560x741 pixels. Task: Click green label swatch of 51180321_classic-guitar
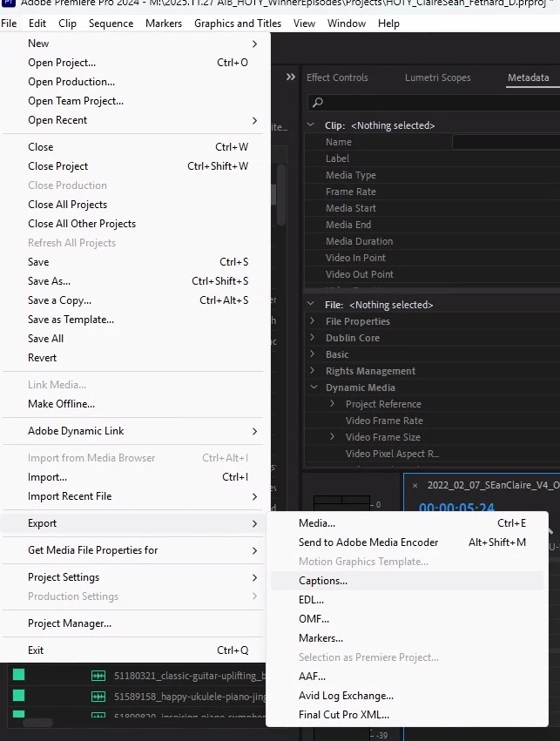[18, 675]
